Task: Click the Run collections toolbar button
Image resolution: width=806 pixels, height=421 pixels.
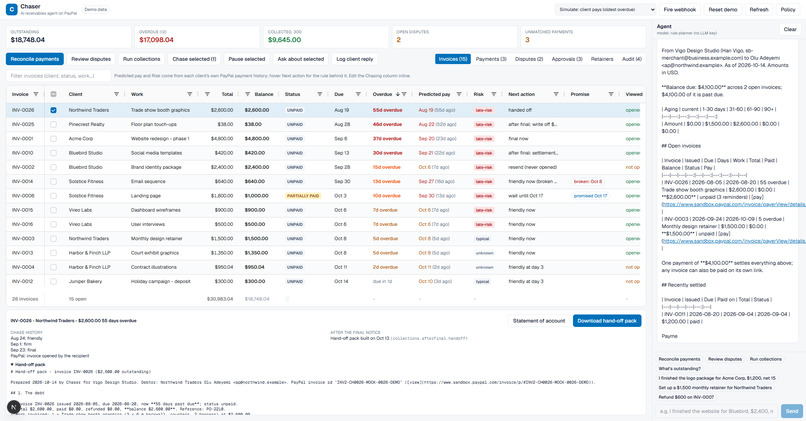Action: click(x=141, y=59)
